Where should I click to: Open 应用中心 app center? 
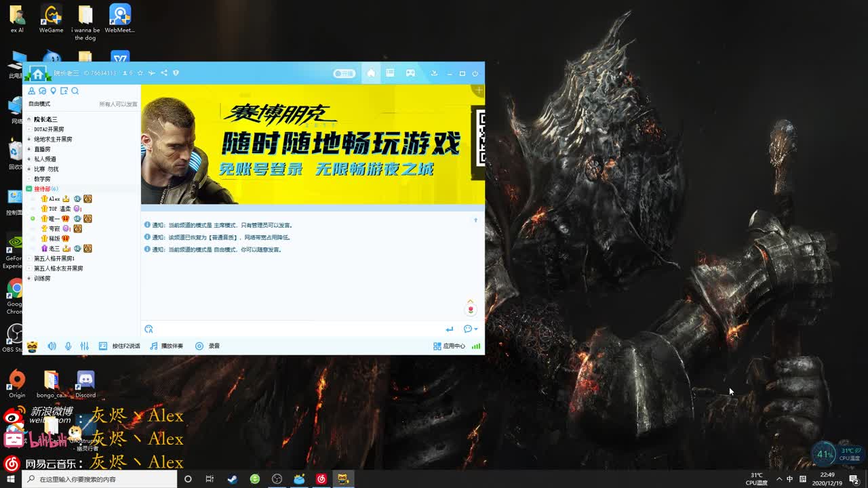tap(449, 346)
